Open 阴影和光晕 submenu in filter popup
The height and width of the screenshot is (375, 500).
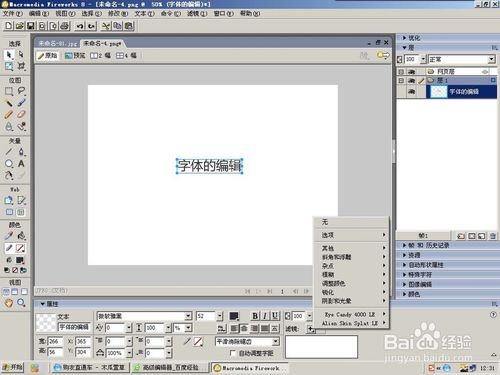(351, 301)
